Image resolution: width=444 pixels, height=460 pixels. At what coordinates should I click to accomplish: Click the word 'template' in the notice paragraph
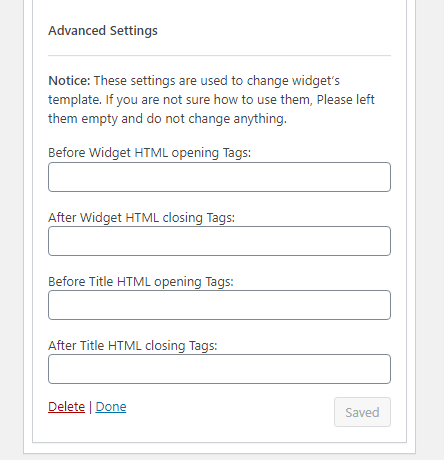point(74,100)
